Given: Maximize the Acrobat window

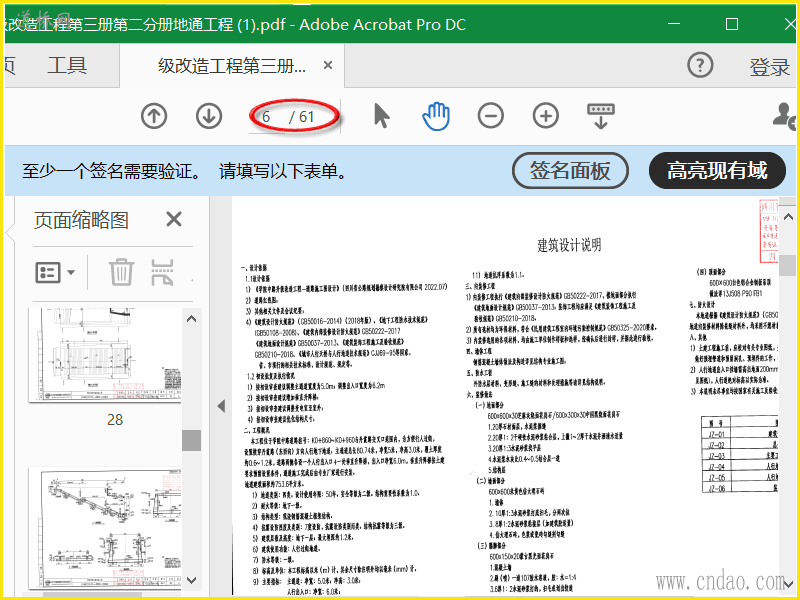Looking at the screenshot, I should (732, 24).
